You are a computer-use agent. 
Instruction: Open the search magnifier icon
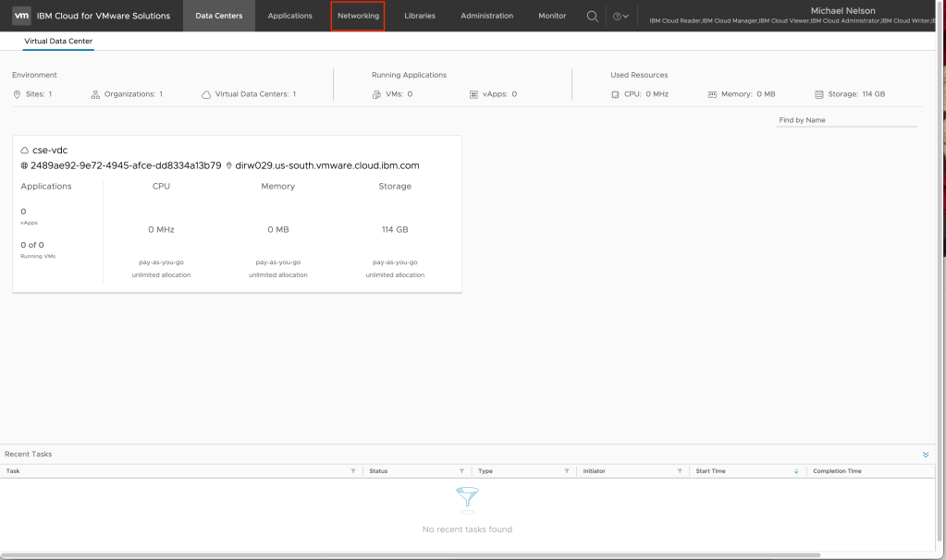(x=592, y=16)
